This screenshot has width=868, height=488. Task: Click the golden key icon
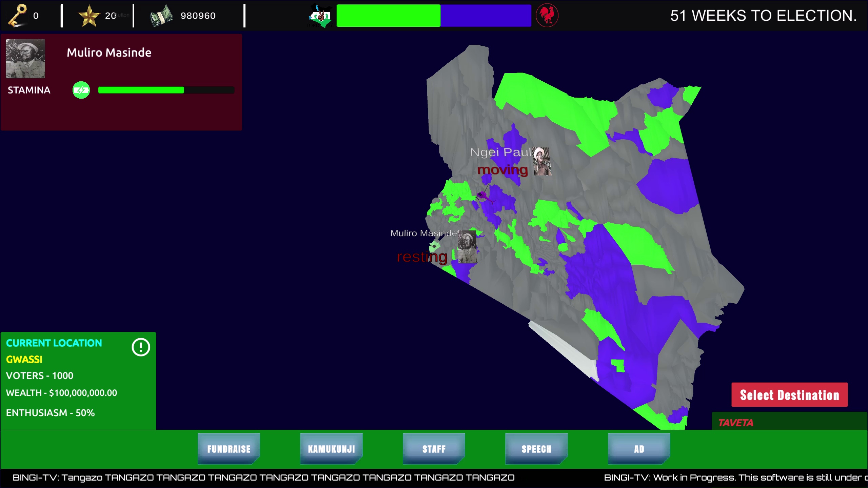[x=17, y=16]
